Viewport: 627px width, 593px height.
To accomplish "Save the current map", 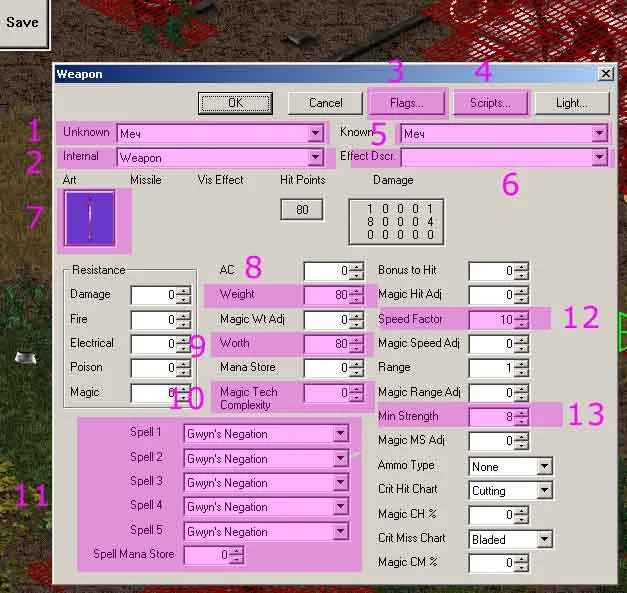I will 21,22.
